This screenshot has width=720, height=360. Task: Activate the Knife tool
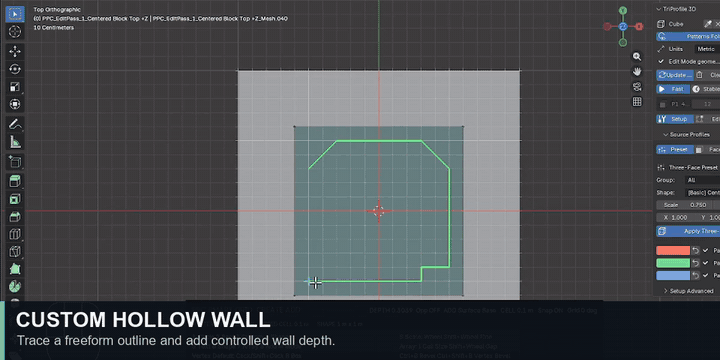pyautogui.click(x=15, y=252)
